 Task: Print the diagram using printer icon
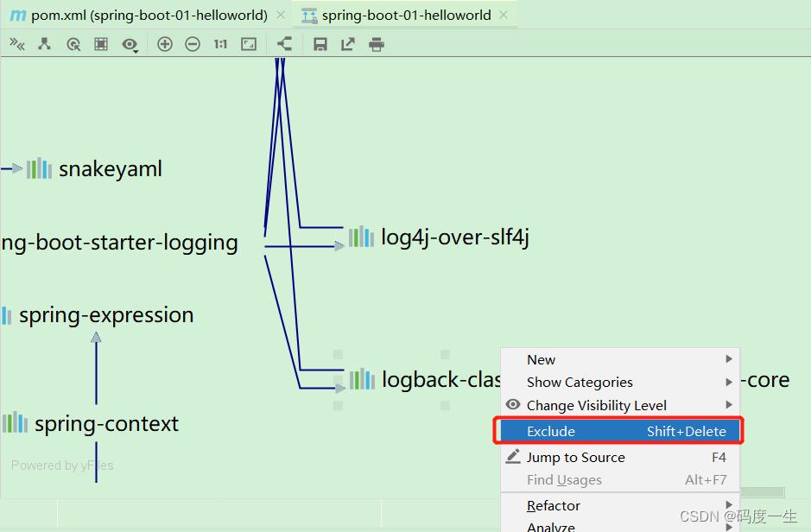pyautogui.click(x=377, y=45)
